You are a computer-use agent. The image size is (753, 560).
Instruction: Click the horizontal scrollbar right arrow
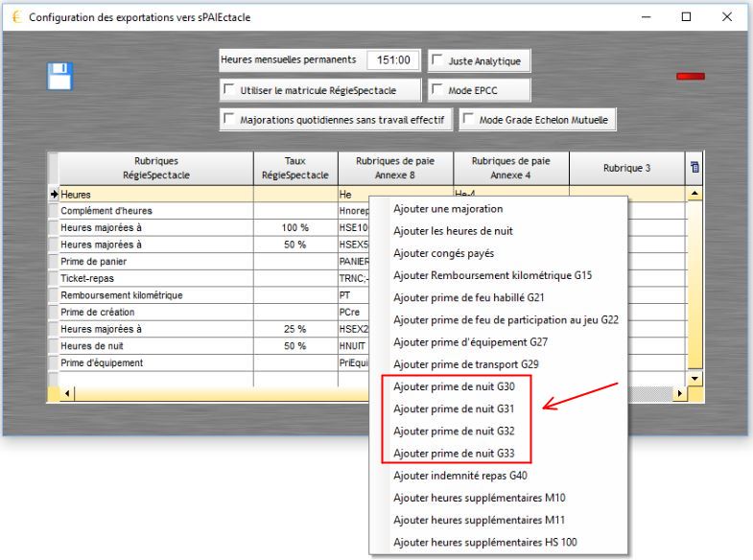(679, 393)
